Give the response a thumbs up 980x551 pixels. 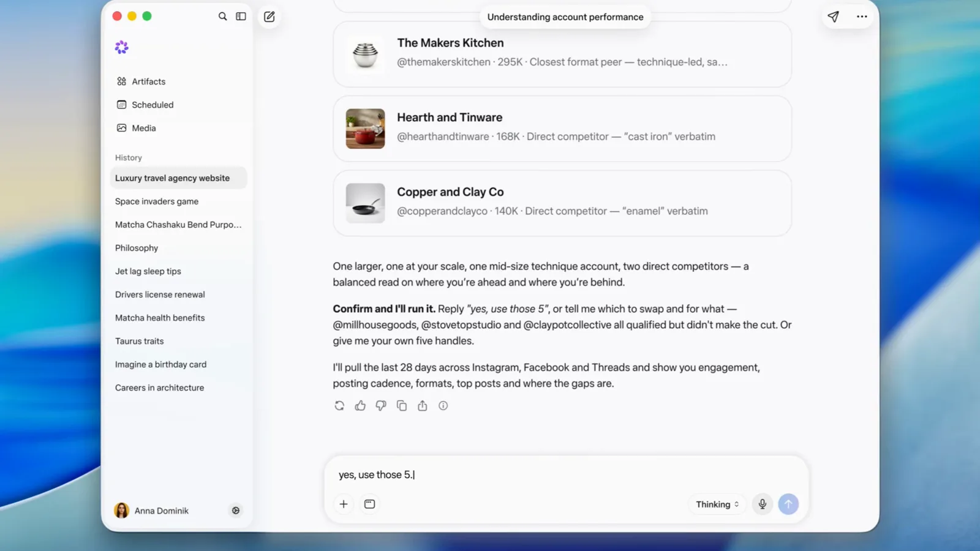pyautogui.click(x=360, y=405)
